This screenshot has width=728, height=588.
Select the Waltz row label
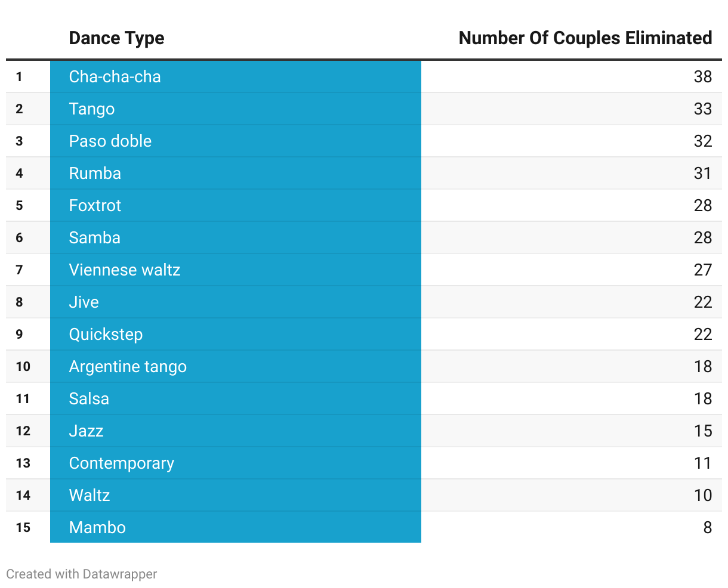tap(90, 496)
